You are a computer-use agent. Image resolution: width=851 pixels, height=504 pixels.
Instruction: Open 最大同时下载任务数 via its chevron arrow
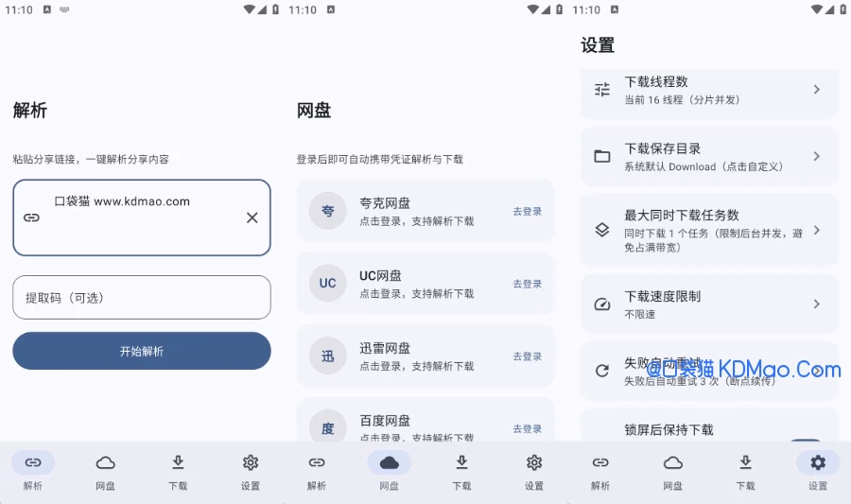[817, 231]
